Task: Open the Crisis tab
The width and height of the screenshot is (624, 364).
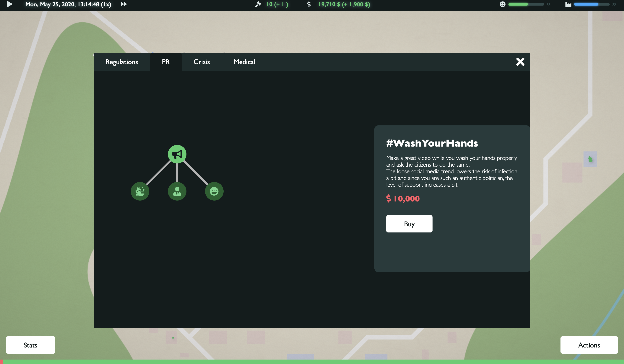Action: coord(201,62)
